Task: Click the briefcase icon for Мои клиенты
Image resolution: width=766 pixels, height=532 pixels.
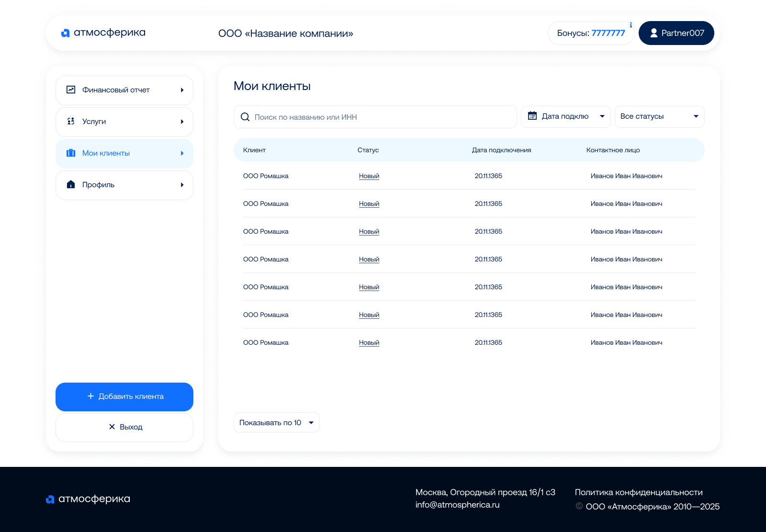Action: tap(71, 153)
